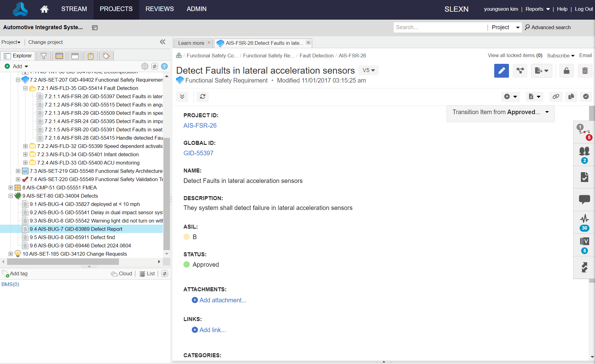
Task: Click the checkmark/approve icon
Action: (586, 96)
